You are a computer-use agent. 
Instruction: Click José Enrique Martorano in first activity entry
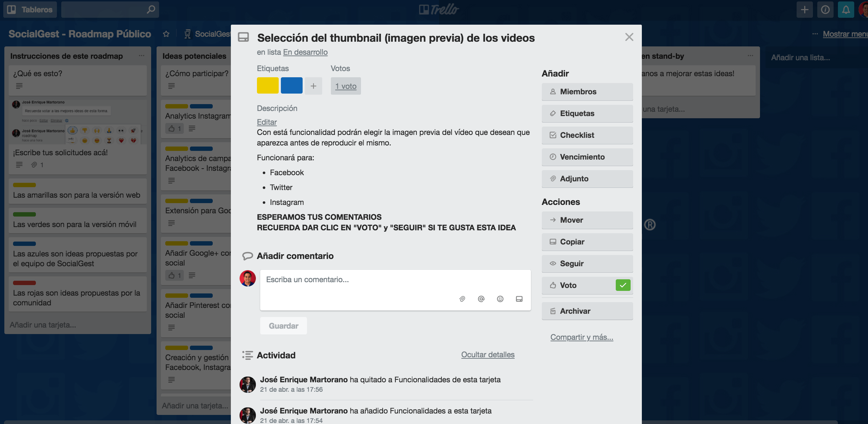click(x=304, y=380)
